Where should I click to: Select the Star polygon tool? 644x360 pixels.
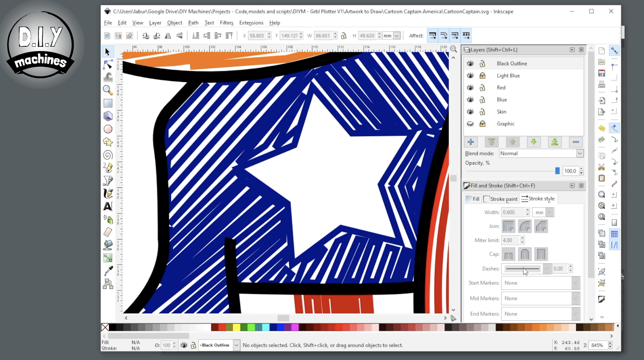tap(108, 142)
